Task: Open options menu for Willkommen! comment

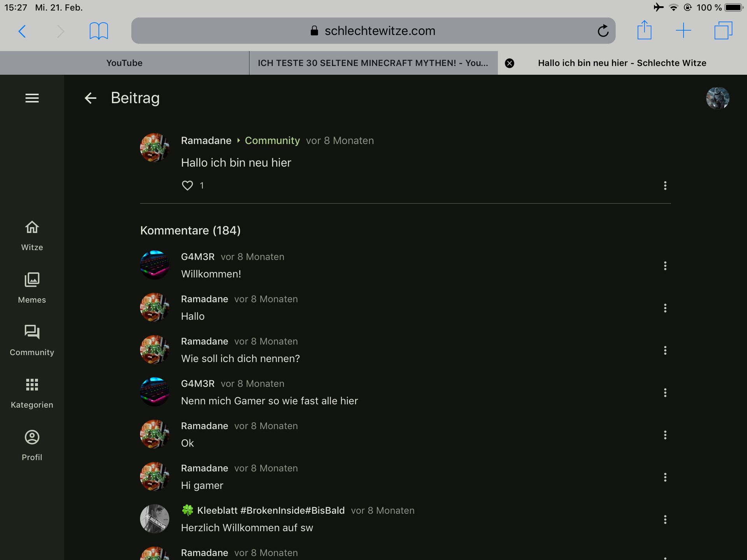Action: tap(665, 266)
